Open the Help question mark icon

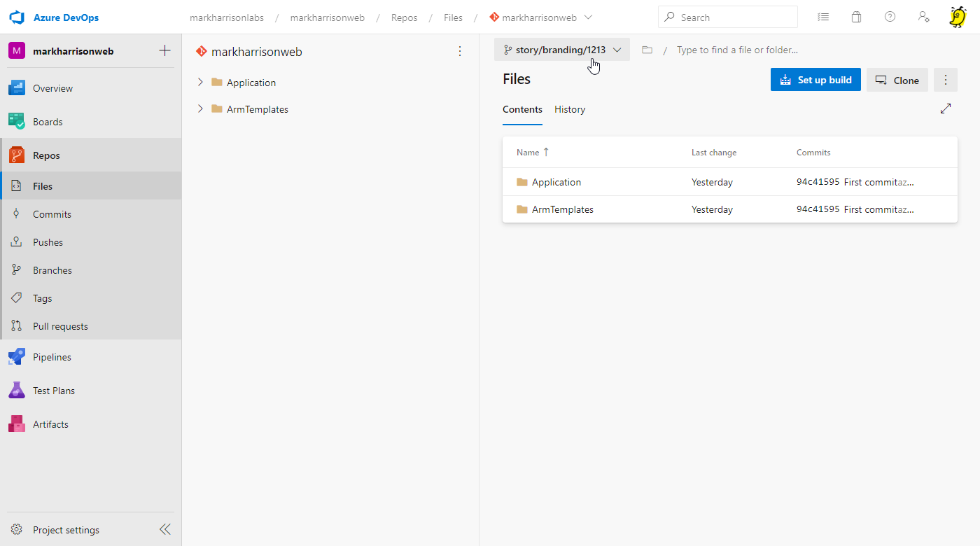[x=890, y=17]
